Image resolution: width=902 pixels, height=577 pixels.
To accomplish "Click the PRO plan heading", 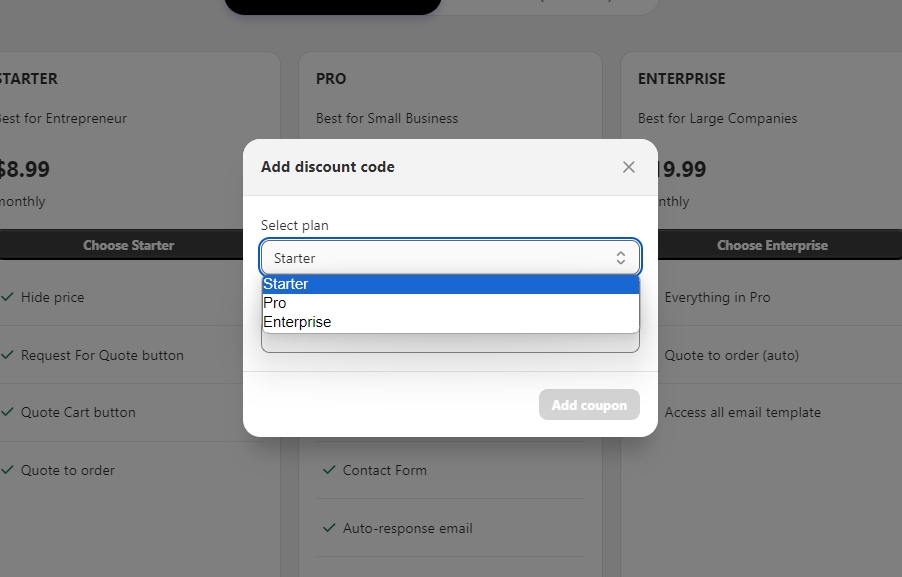I will 331,78.
